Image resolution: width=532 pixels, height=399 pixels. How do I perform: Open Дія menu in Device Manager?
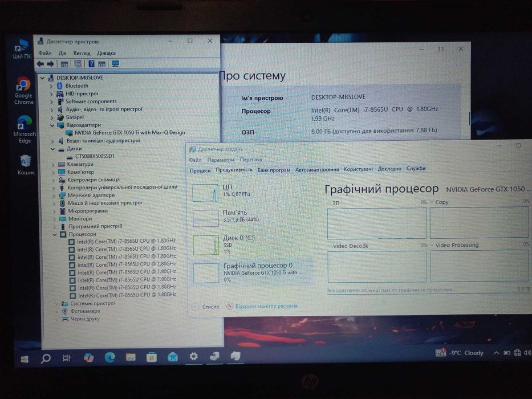pos(62,53)
